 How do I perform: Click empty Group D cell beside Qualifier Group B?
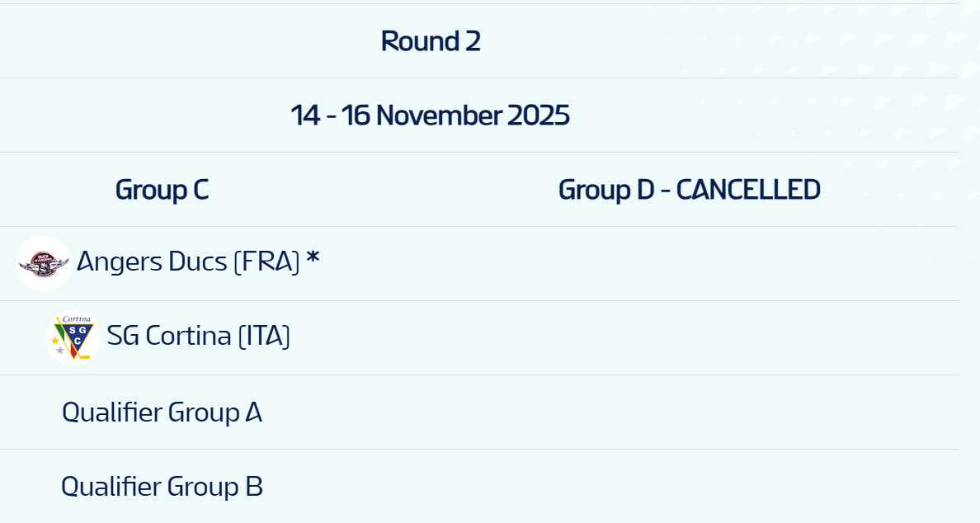689,487
